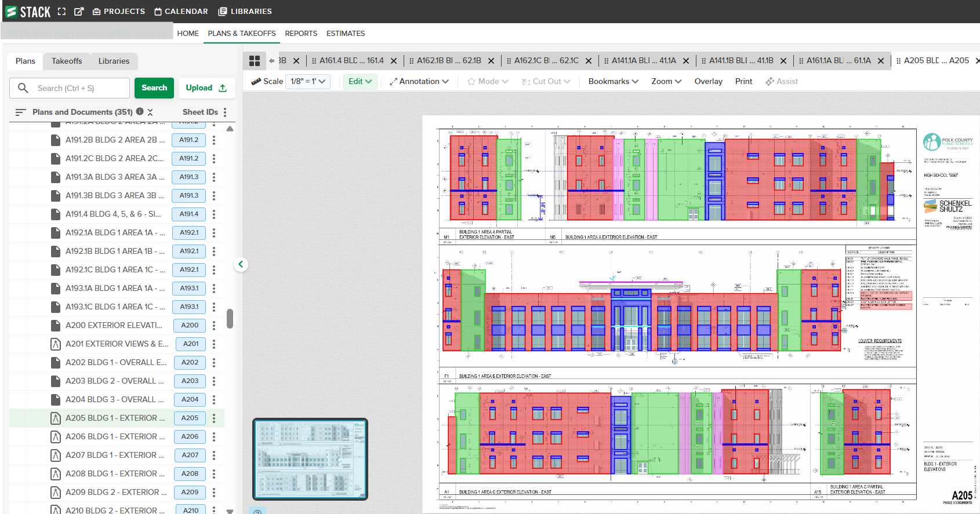Viewport: 980px width, 514px height.
Task: Click the document icon of A204 BLDG 3 row
Action: (56, 400)
